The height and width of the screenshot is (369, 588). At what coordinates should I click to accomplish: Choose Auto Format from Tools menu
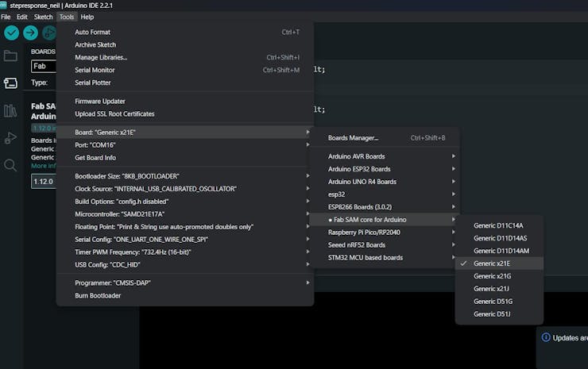pyautogui.click(x=185, y=33)
